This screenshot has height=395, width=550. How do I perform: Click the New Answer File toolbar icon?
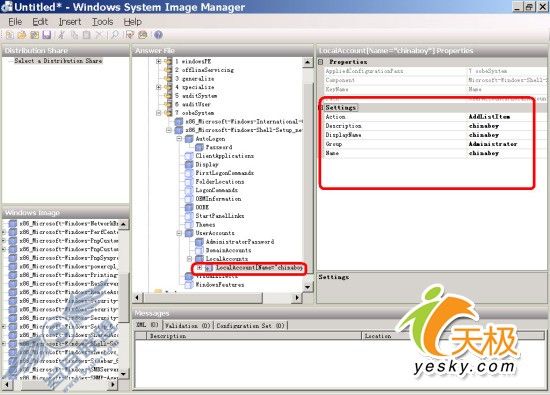(x=9, y=35)
